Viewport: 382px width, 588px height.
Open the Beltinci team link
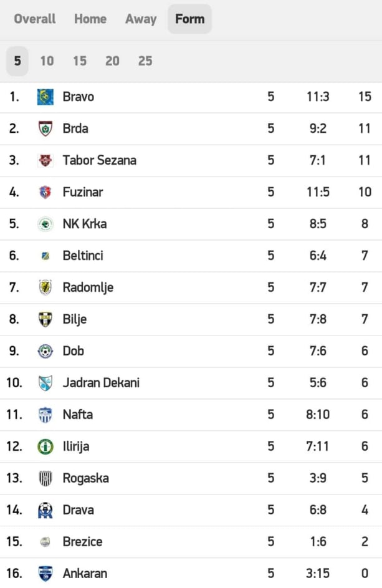point(83,256)
